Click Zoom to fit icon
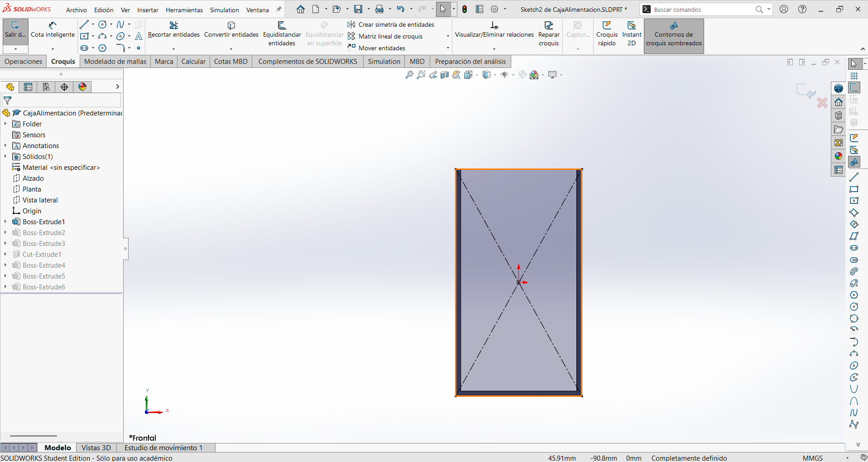The height and width of the screenshot is (462, 868). tap(409, 75)
